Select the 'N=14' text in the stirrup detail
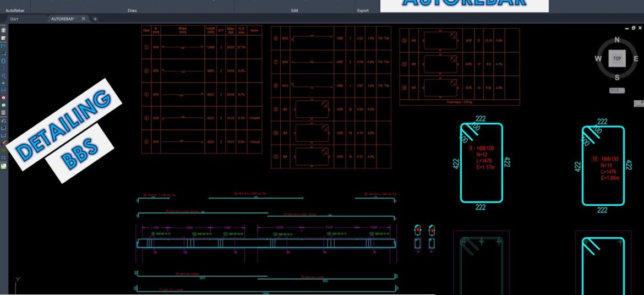The width and height of the screenshot is (644, 295). pos(606,165)
